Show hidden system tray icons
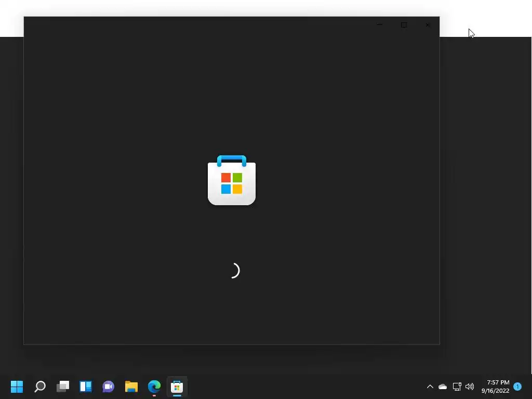The image size is (532, 399). [430, 387]
